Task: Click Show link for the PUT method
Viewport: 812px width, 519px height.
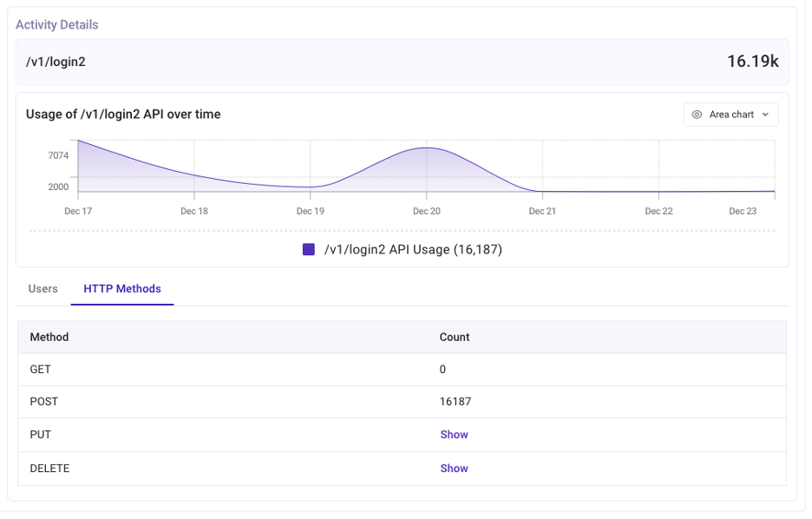Action: [x=454, y=435]
